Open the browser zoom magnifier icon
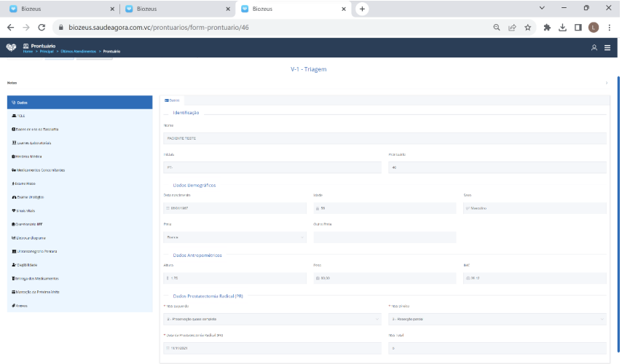 pos(497,28)
